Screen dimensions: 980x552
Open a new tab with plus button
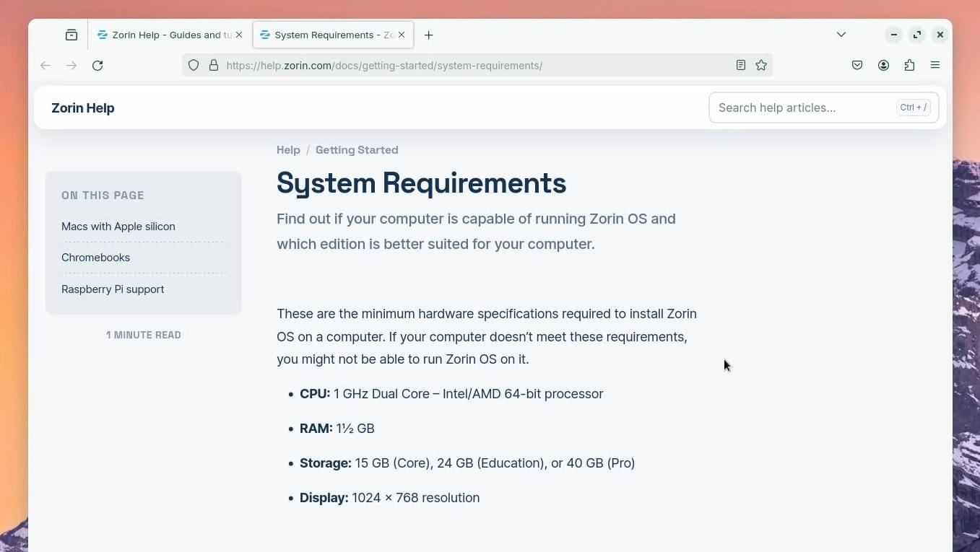tap(429, 35)
